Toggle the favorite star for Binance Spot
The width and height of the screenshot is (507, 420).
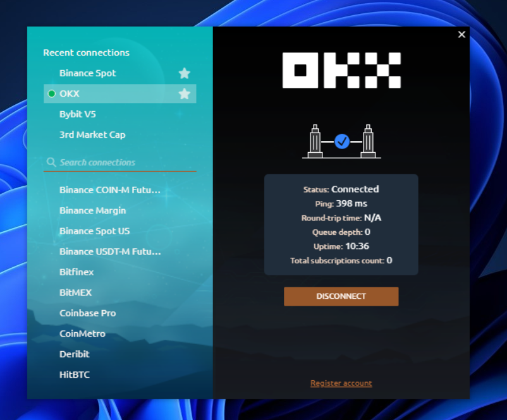pyautogui.click(x=184, y=73)
